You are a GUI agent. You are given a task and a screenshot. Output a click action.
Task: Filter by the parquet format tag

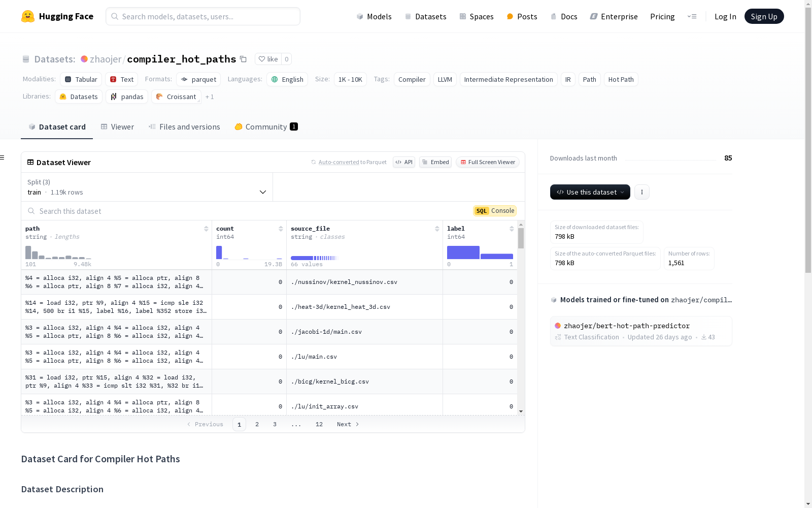point(198,79)
